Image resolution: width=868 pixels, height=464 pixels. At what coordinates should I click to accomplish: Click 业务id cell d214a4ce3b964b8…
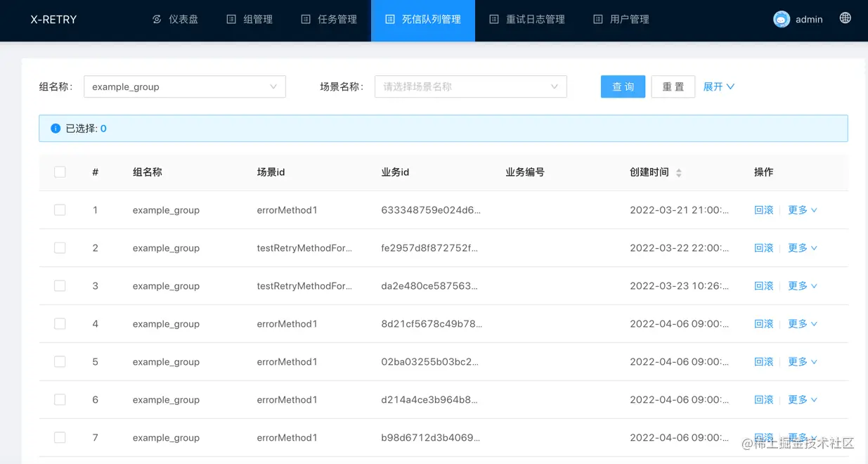click(x=429, y=400)
